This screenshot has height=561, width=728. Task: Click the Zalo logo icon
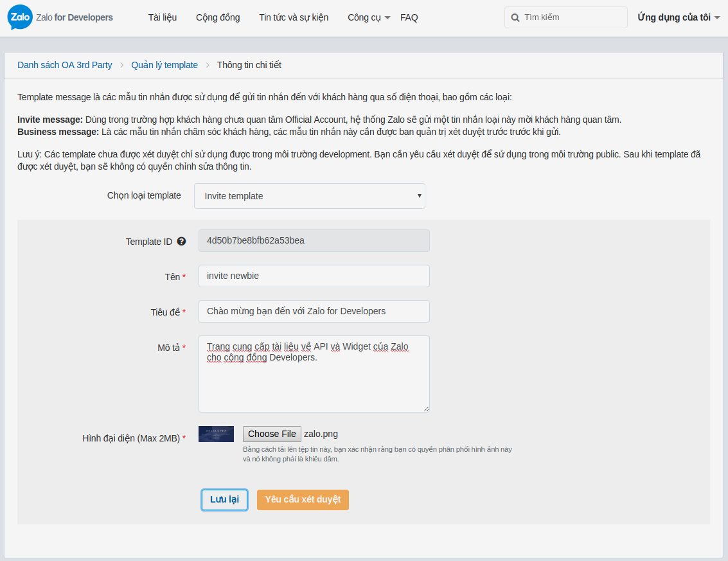click(19, 17)
